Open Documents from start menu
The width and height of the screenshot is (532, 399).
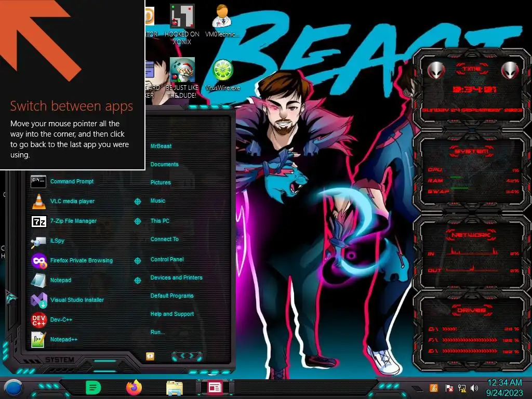(x=164, y=164)
